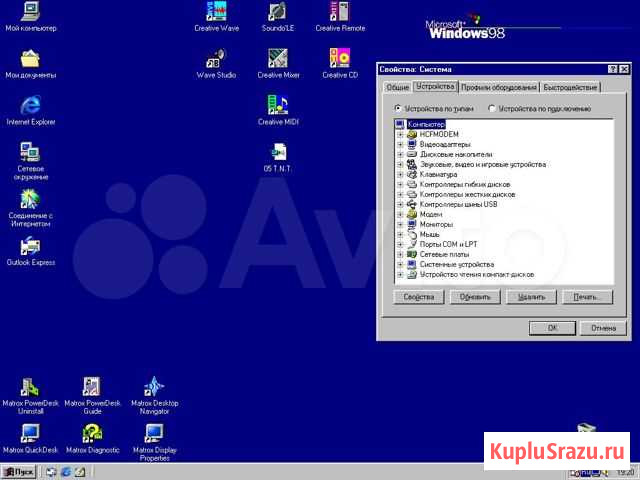Expand the Дисковые накопители tree node
The image size is (640, 480).
[400, 154]
